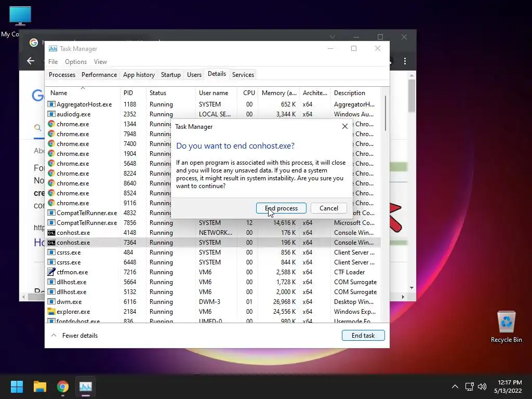
Task: Close the confirmation dialog with X
Action: pos(345,126)
